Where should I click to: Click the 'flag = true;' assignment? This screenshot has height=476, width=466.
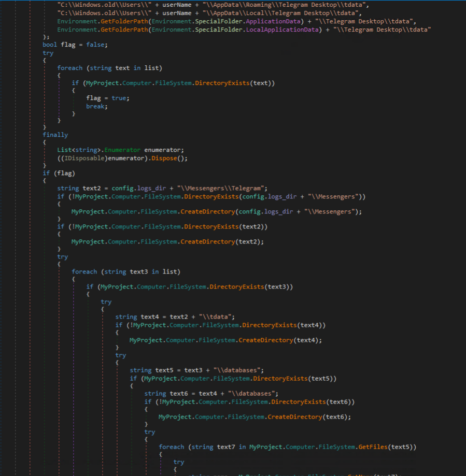(108, 98)
